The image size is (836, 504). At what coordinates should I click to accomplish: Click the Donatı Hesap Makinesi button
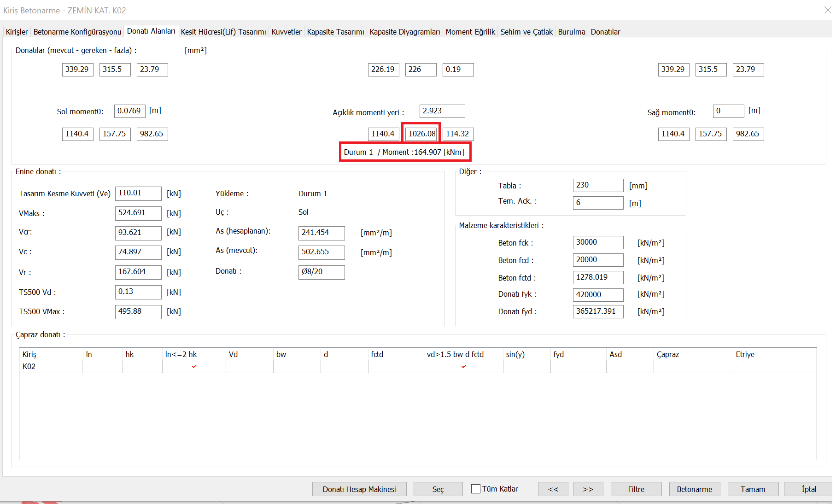click(359, 489)
